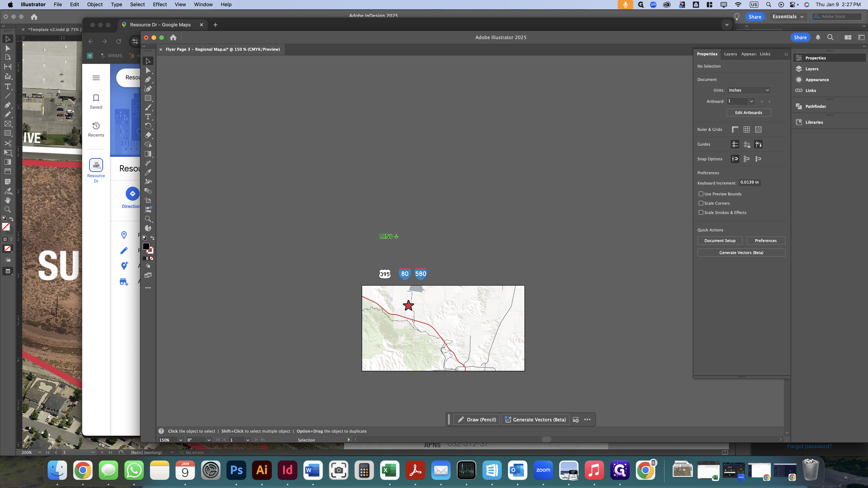Select the Illustrator Selection tool (black arrow)
Screen dimensions: 868x488
point(148,61)
